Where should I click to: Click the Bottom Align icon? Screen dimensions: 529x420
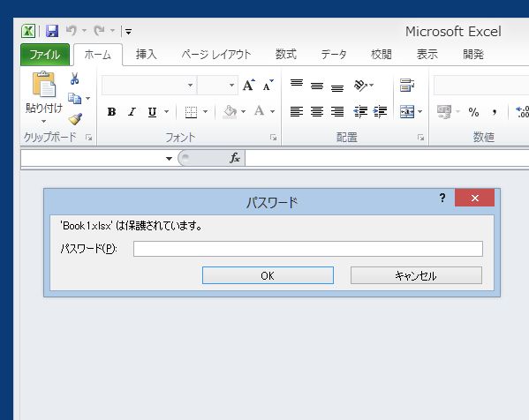(x=337, y=87)
